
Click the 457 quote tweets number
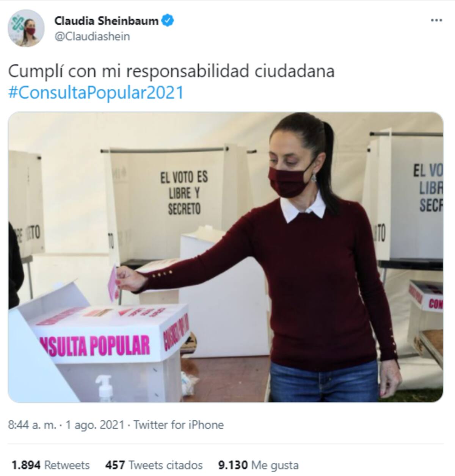pyautogui.click(x=115, y=465)
